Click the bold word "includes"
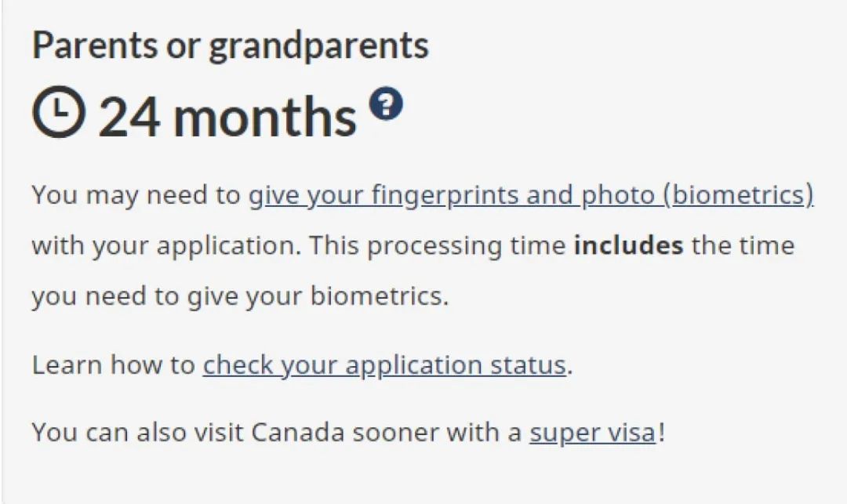Viewport: 847px width, 504px height. [x=628, y=246]
